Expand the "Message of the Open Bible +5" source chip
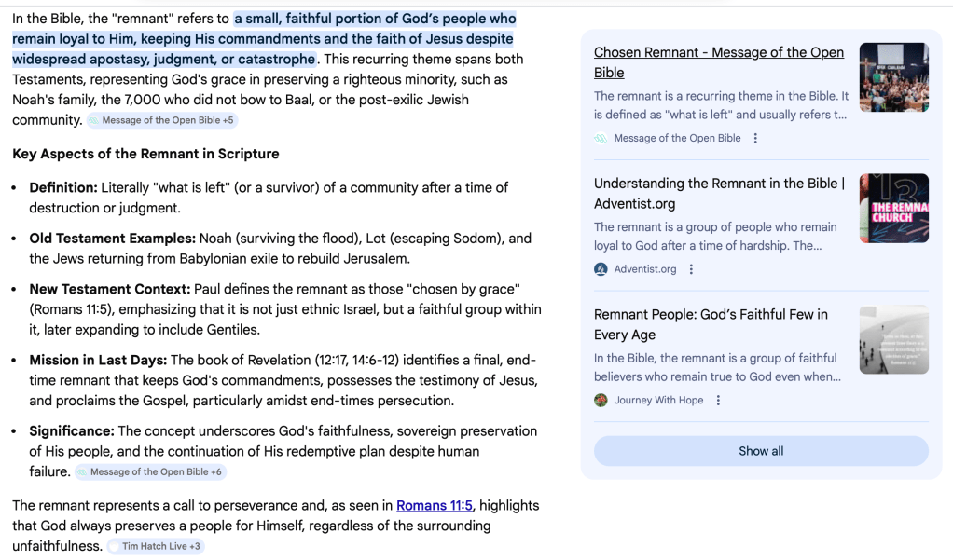This screenshot has height=560, width=953. click(162, 120)
